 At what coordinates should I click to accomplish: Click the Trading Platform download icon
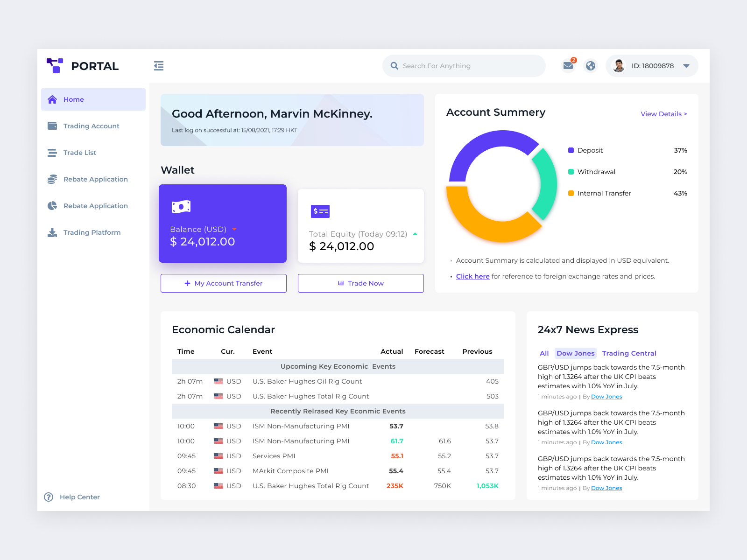52,232
